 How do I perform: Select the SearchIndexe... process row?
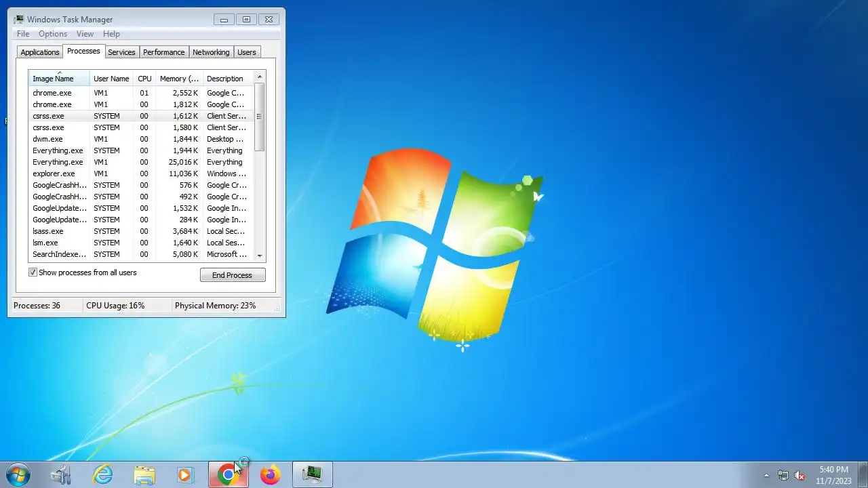[x=141, y=254]
